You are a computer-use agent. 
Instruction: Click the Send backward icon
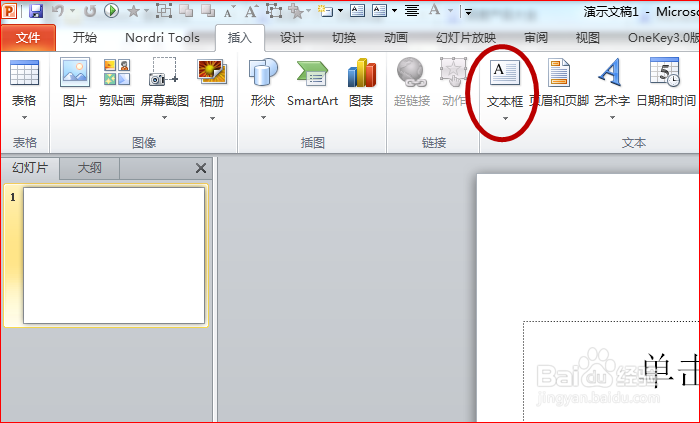pyautogui.click(x=208, y=11)
